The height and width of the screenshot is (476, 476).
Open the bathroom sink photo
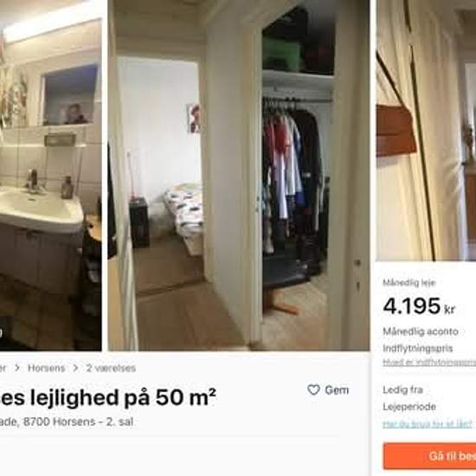(x=51, y=176)
